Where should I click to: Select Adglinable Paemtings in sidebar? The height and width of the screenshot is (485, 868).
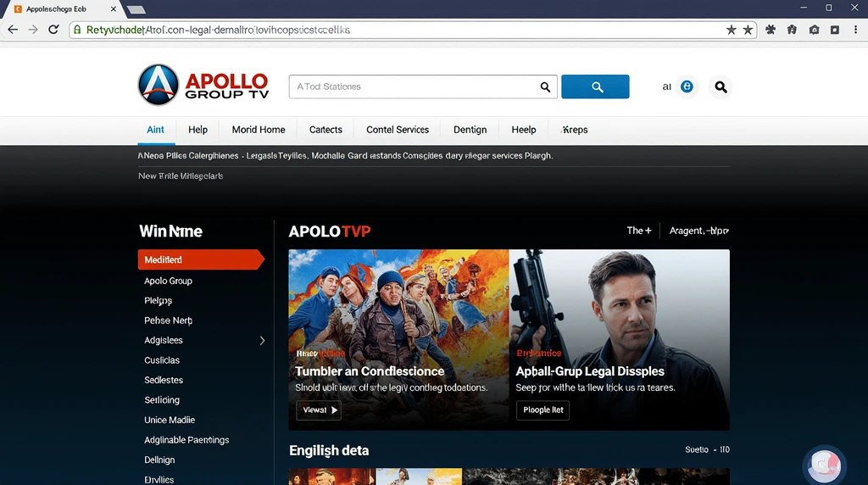click(x=186, y=440)
